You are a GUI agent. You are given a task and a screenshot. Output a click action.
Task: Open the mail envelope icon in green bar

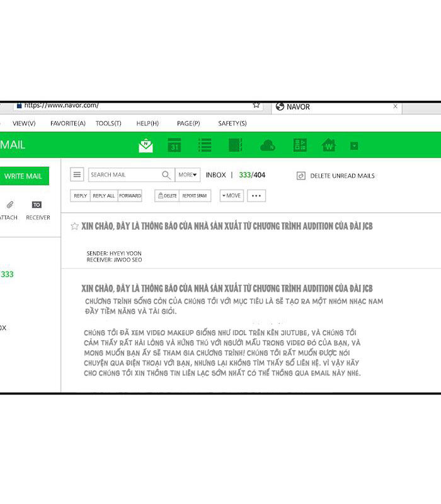pos(146,146)
